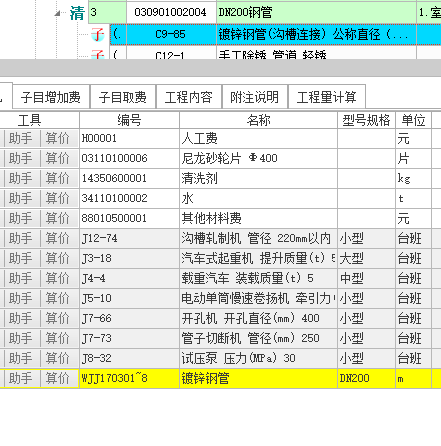Click 助手 button in the 其他材料费 row
The width and height of the screenshot is (441, 446).
click(21, 219)
